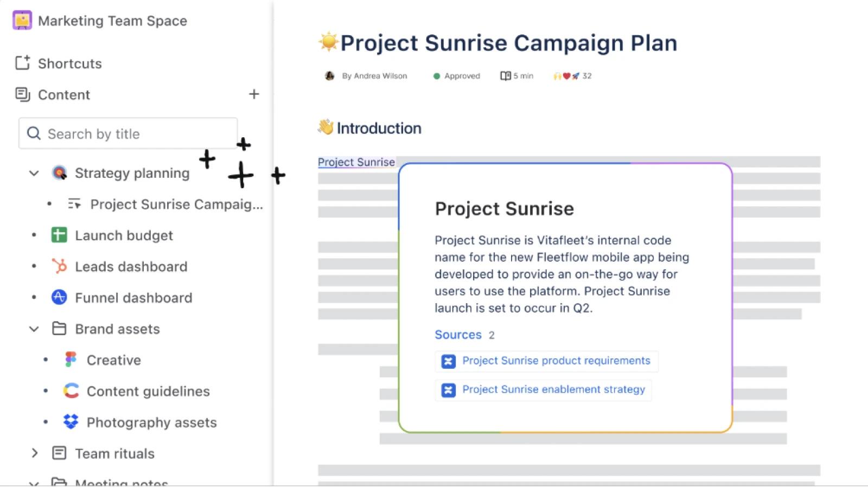Click the green Approved status dot
The image size is (868, 488).
(x=437, y=76)
